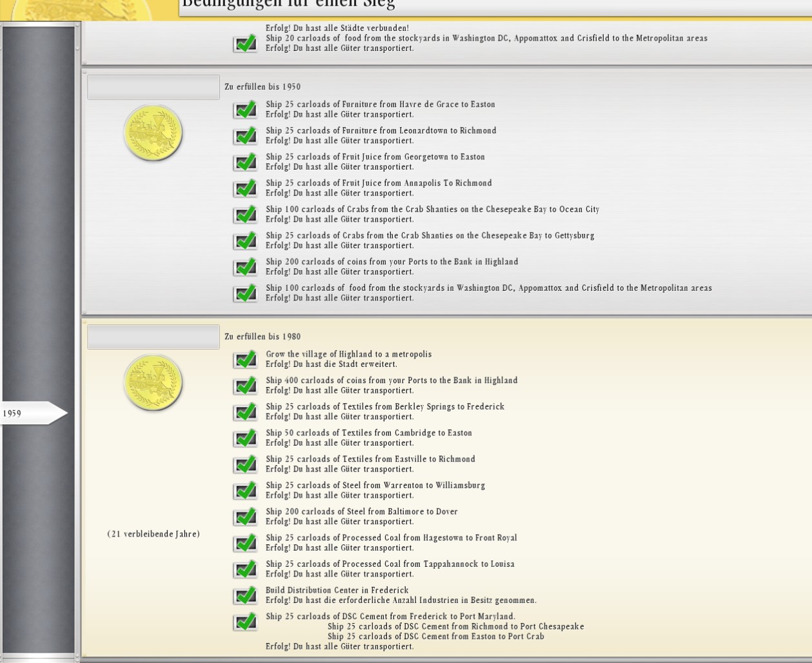Screen dimensions: 812x663
Task: Click checkmark for Build Distribution Center in Frederick
Action: point(245,595)
